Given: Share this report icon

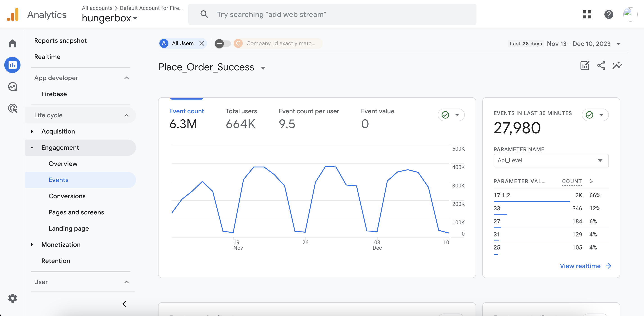Looking at the screenshot, I should 601,66.
